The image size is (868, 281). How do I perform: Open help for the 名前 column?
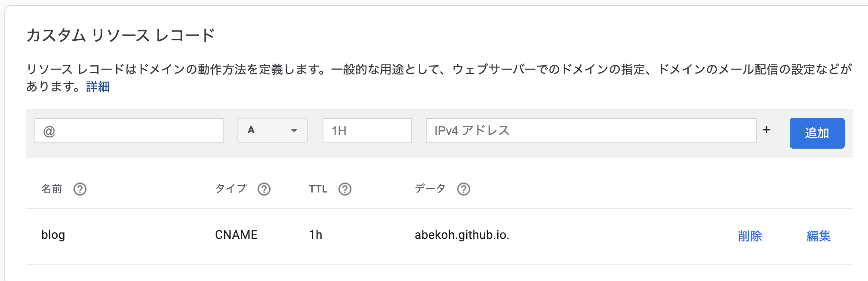80,189
